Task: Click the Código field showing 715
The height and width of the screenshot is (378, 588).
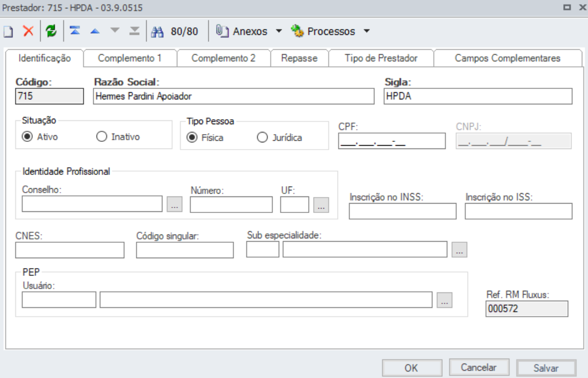Action: point(50,96)
